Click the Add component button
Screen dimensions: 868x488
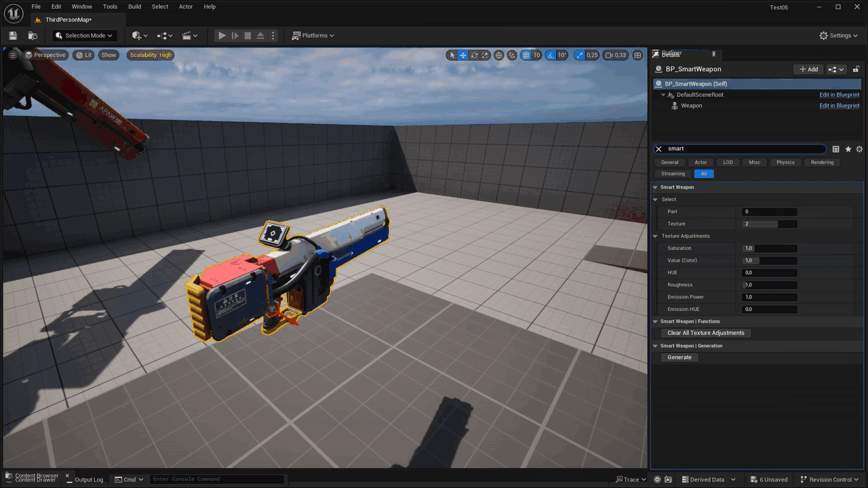click(x=808, y=69)
